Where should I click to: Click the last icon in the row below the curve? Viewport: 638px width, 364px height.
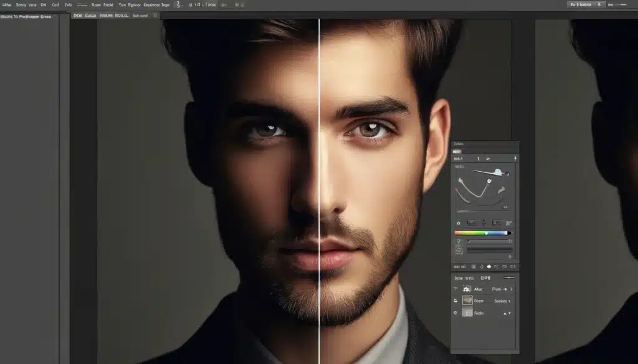click(x=508, y=223)
